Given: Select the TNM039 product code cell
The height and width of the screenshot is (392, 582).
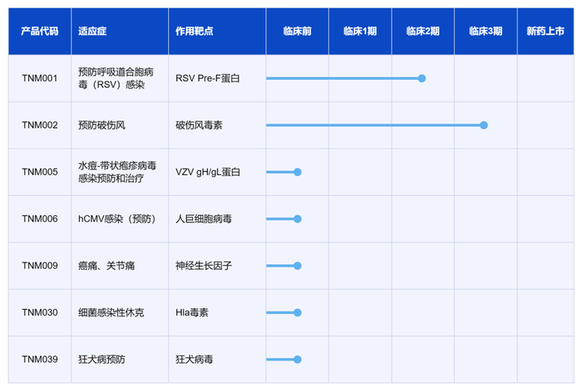Looking at the screenshot, I should 40,360.
